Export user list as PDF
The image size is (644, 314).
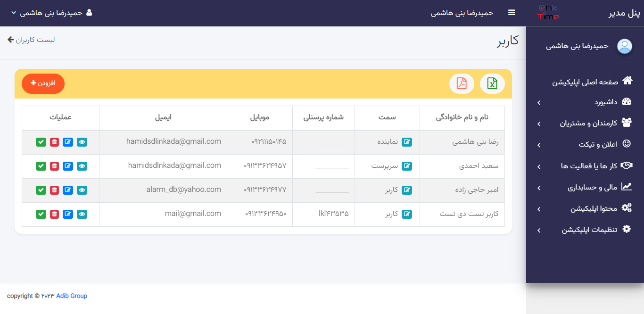coord(462,84)
